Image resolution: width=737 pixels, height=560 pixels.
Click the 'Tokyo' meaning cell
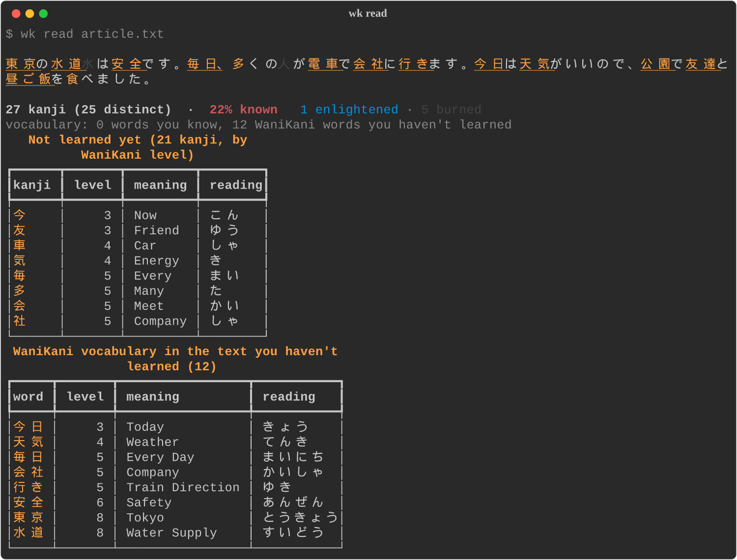[x=145, y=518]
